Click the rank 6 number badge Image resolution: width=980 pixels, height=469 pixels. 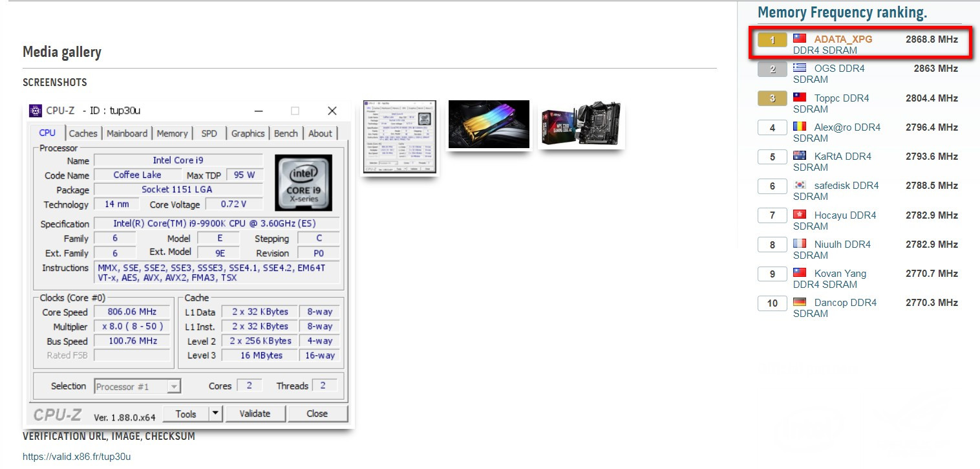tap(772, 186)
